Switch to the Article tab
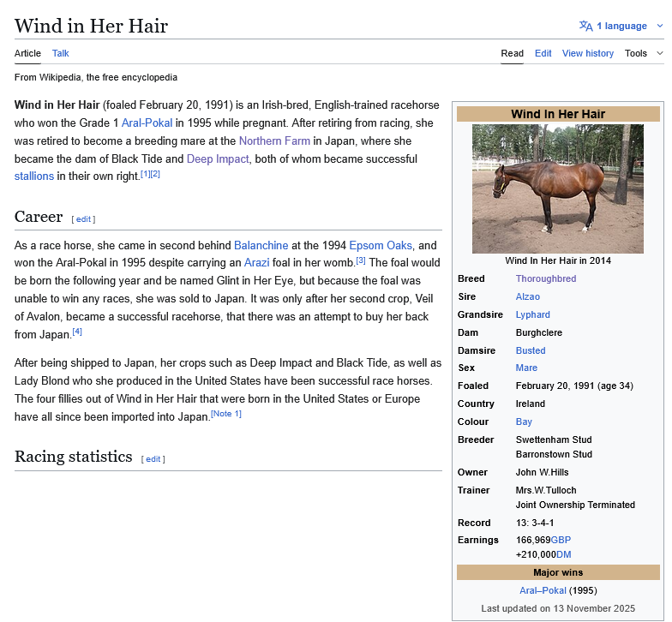The image size is (672, 622). coord(27,53)
